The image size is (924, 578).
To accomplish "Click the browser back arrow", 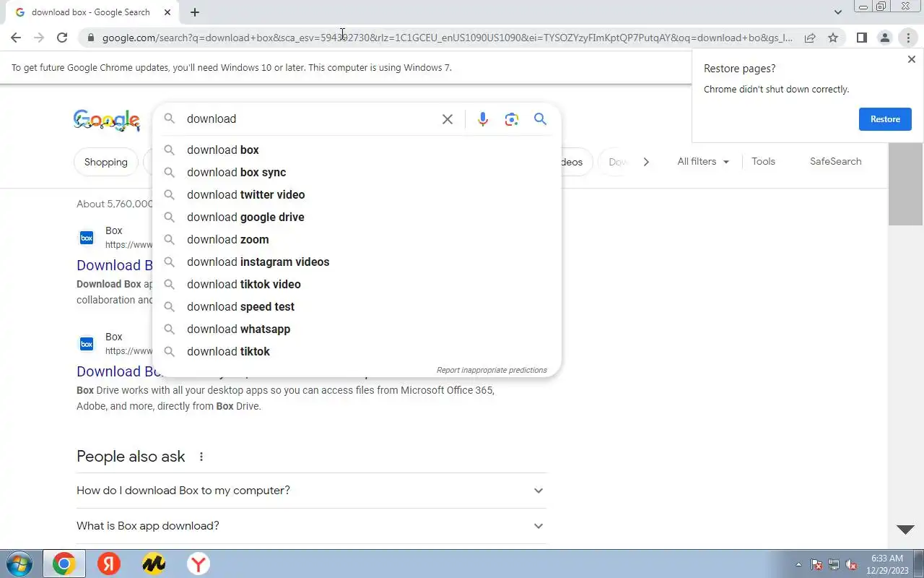I will coord(16,38).
